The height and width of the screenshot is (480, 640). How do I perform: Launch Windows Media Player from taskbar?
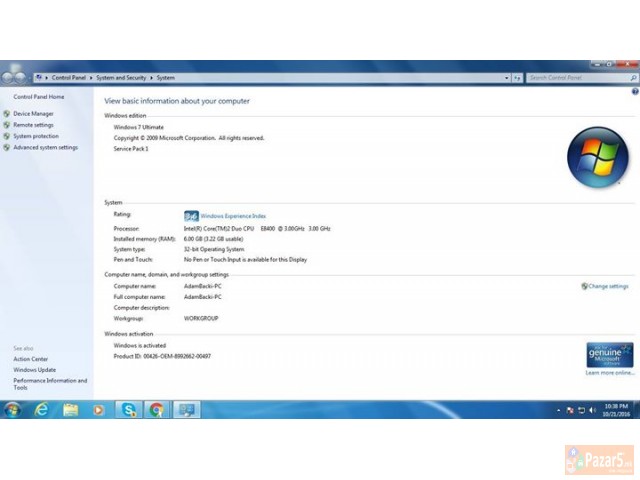click(98, 410)
